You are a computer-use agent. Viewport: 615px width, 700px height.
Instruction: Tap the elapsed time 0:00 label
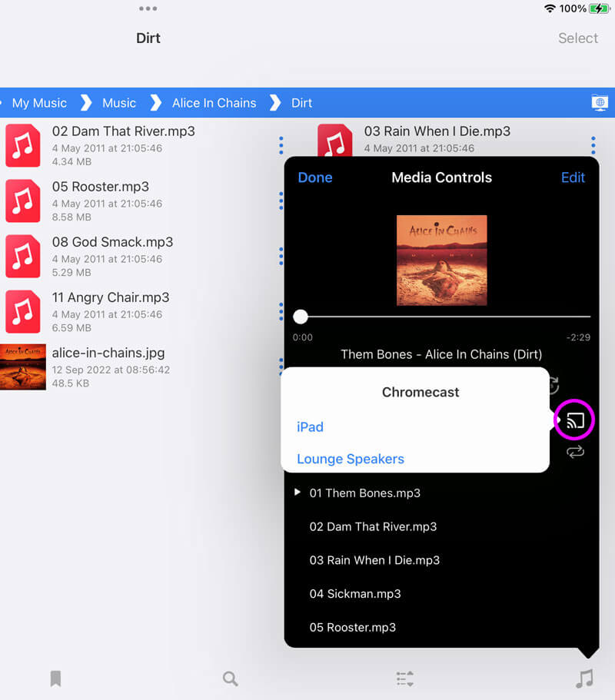coord(303,337)
